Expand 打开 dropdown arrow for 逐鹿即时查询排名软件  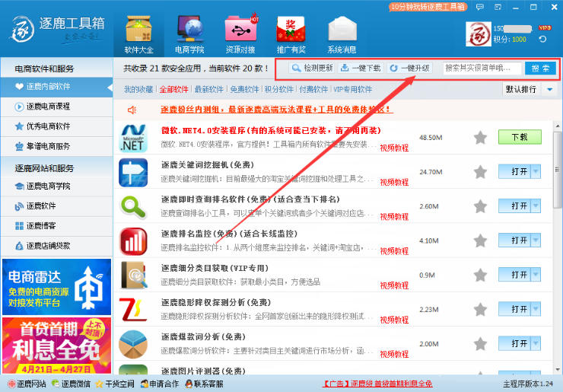click(536, 206)
